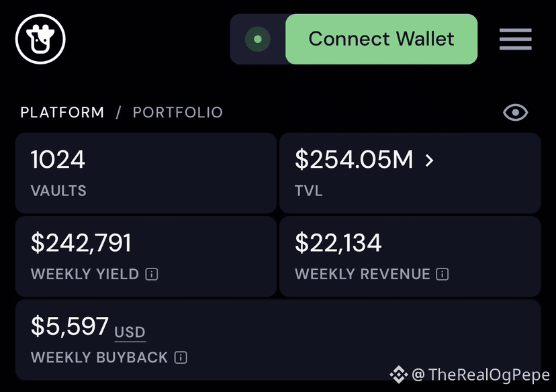Viewport: 556px width, 392px height.
Task: Click the Connect Wallet button
Action: coord(381,39)
